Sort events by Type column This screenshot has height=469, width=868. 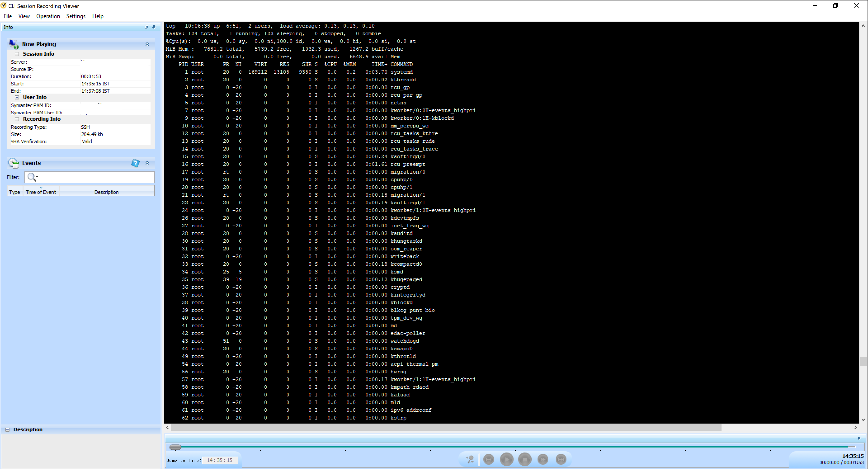[14, 191]
